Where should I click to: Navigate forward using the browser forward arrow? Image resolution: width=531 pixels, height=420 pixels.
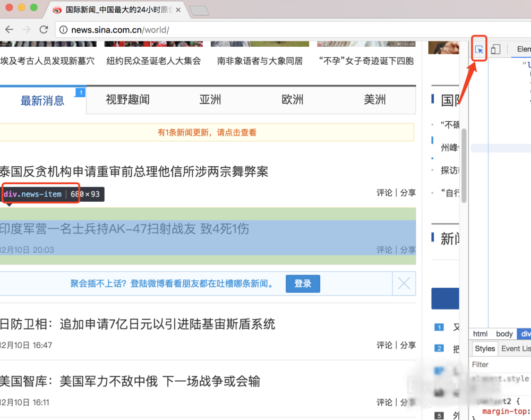pyautogui.click(x=27, y=30)
